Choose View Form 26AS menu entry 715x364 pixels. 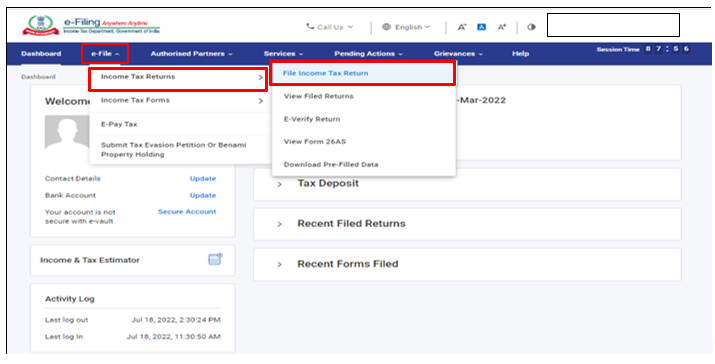point(315,141)
